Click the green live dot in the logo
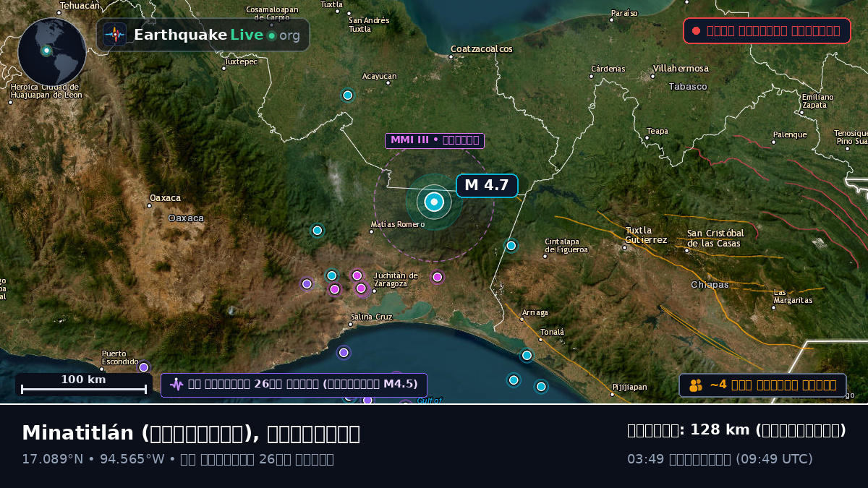Screen dimensions: 868x488 coord(271,35)
